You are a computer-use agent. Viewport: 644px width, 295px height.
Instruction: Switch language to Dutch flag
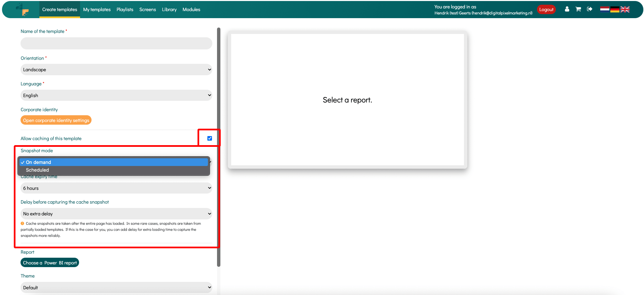(605, 9)
